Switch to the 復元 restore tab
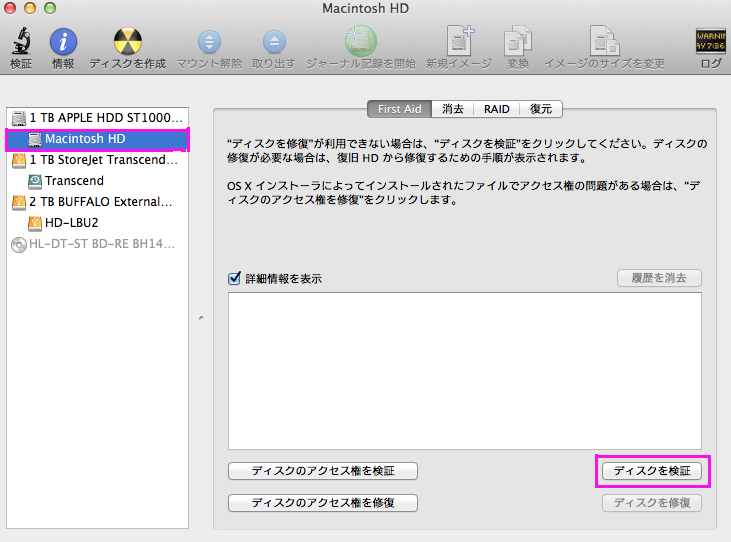The height and width of the screenshot is (542, 731). click(541, 109)
